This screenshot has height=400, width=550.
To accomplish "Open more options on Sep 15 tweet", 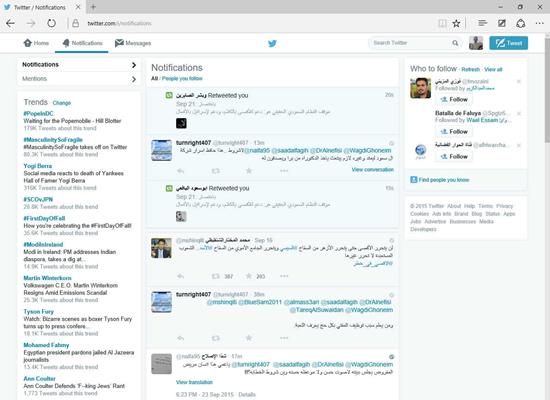I will [x=284, y=276].
